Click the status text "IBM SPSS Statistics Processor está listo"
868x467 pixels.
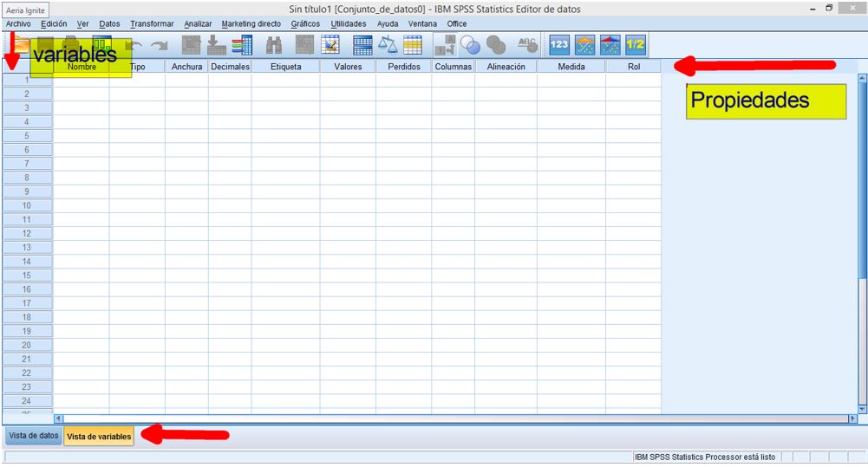pyautogui.click(x=705, y=457)
